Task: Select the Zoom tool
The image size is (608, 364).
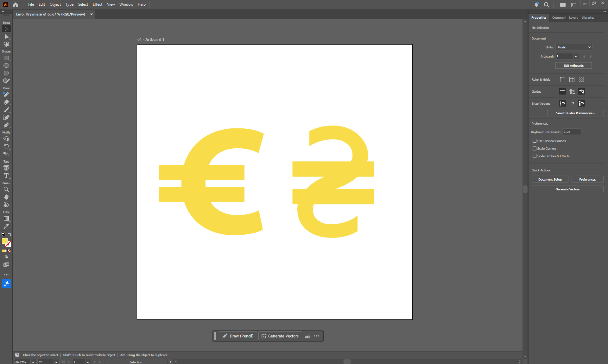Action: (x=6, y=190)
